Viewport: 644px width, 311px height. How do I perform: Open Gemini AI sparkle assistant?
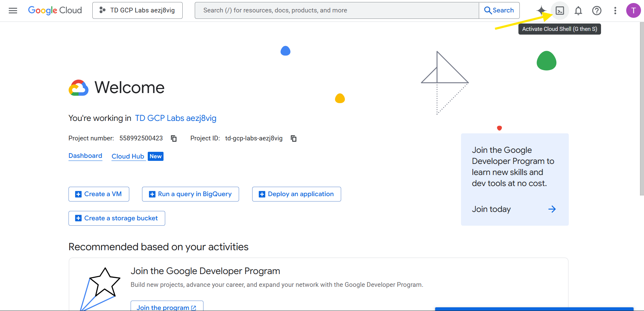(541, 10)
